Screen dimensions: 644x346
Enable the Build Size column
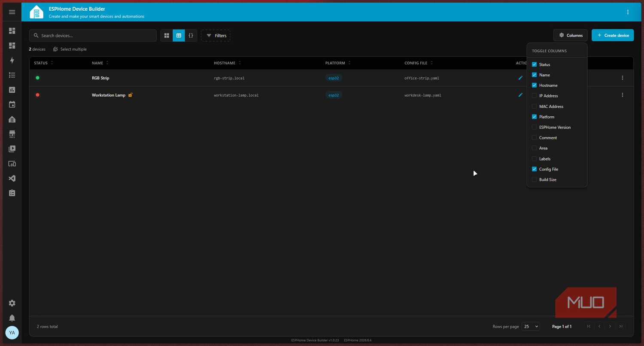(535, 179)
